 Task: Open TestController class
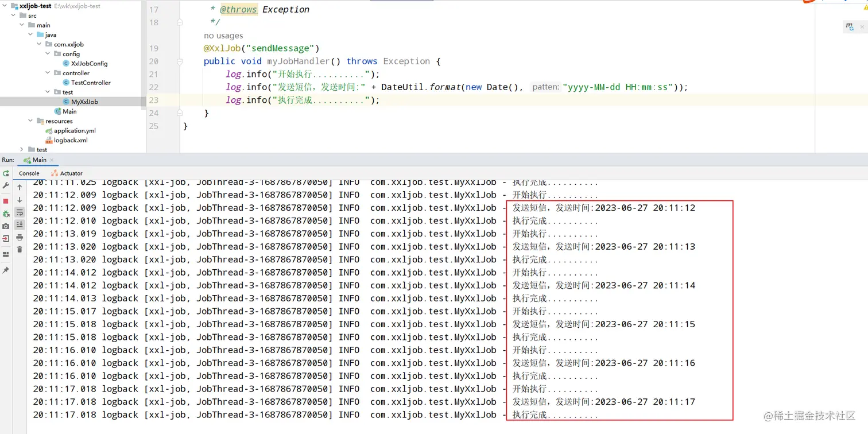click(x=86, y=83)
